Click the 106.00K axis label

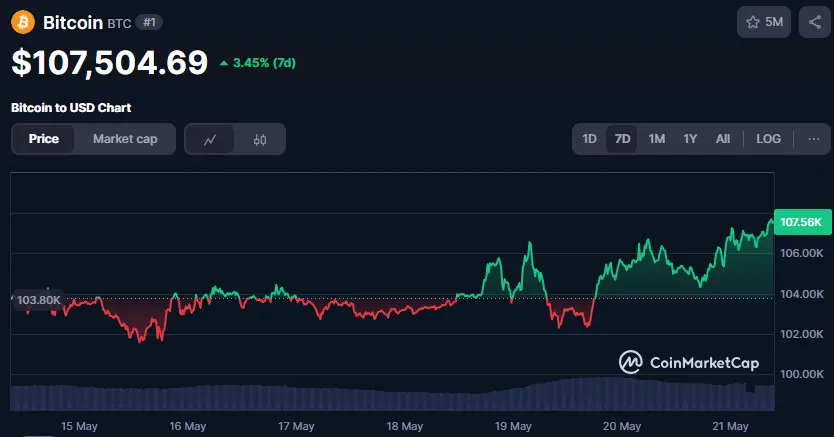[x=802, y=253]
